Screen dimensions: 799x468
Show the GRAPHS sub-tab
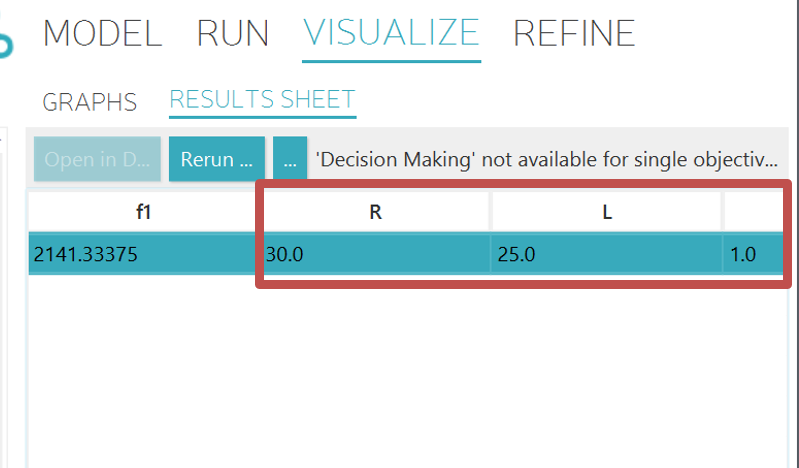[x=90, y=101]
